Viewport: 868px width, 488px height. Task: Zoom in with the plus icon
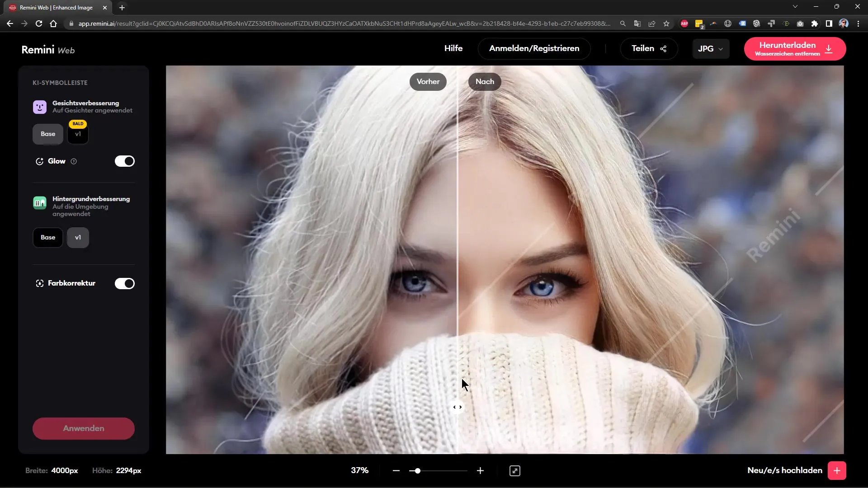point(480,471)
